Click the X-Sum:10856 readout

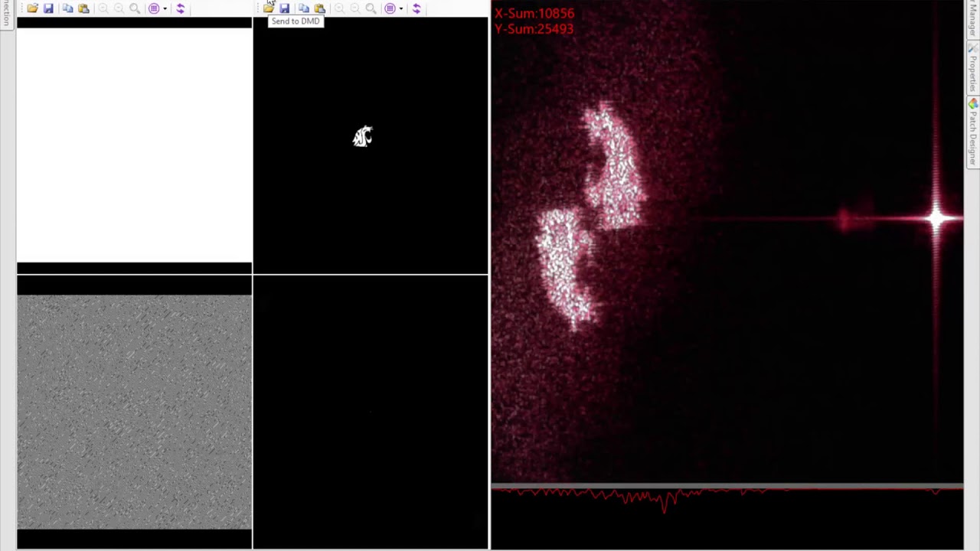(x=534, y=13)
